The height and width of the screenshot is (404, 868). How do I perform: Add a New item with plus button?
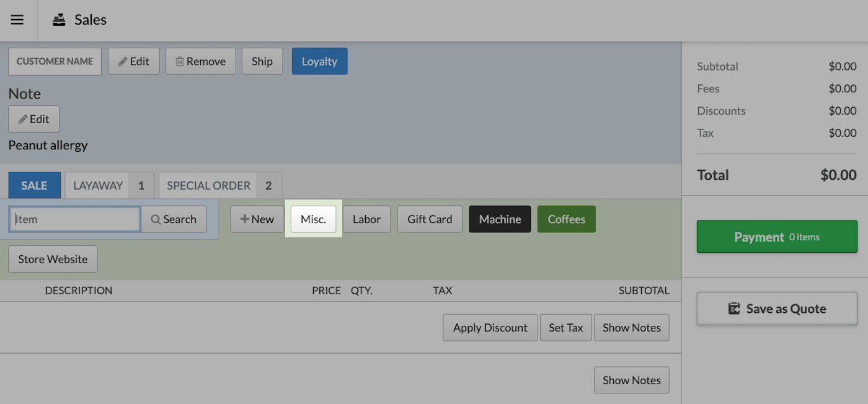point(257,219)
